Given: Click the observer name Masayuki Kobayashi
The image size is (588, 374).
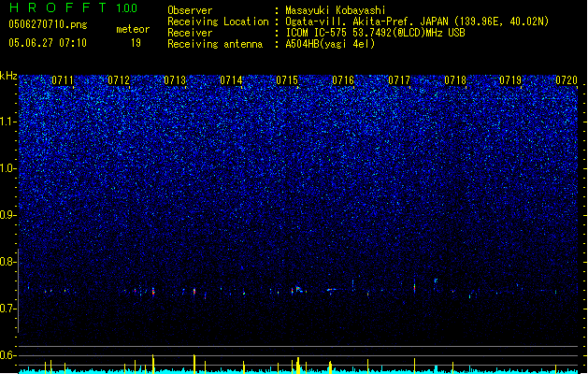Looking at the screenshot, I should point(336,10).
